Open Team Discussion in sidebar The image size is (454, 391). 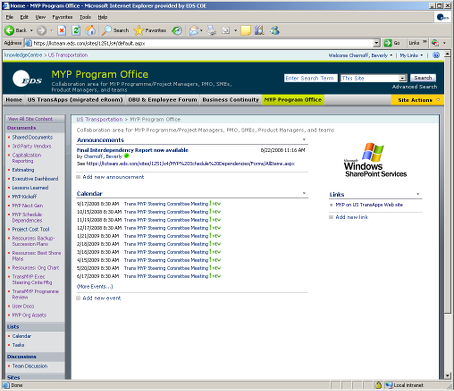point(30,366)
